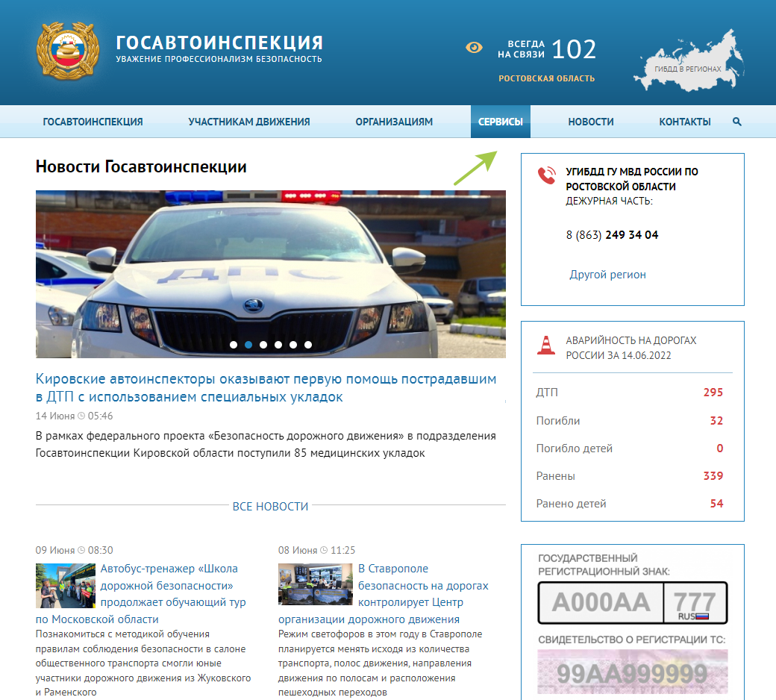The height and width of the screenshot is (700, 776).
Task: Expand the УЧАСТНИКАМ ДВИЖЕНИЯ menu
Action: point(248,121)
